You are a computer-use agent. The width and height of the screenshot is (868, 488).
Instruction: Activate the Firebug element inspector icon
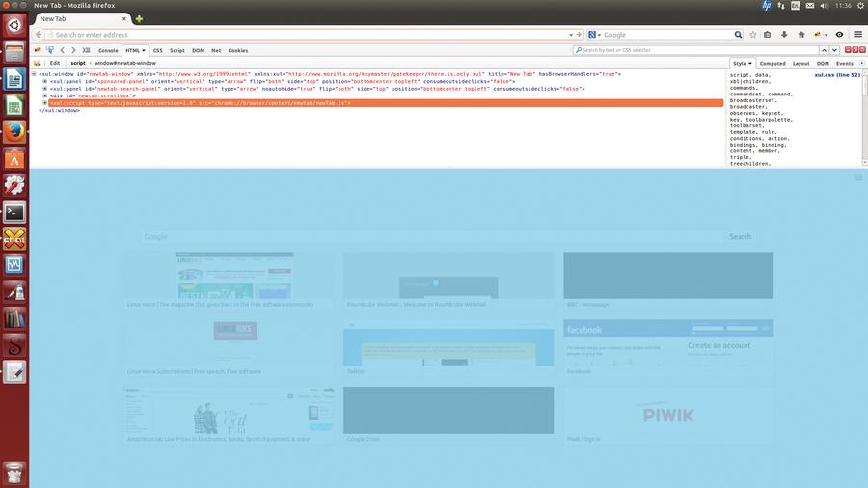50,50
